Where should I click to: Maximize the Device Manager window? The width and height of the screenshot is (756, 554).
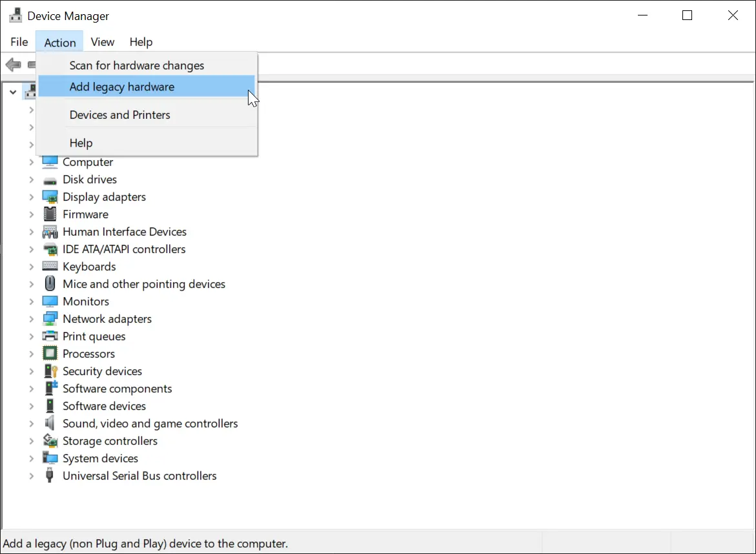pos(687,15)
